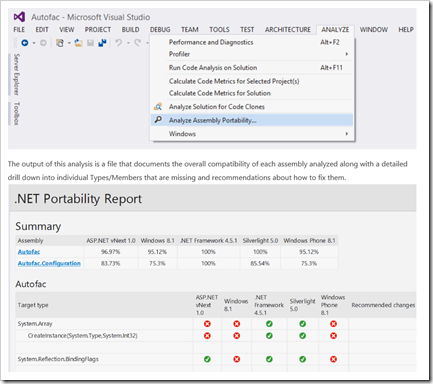The width and height of the screenshot is (433, 384).
Task: Click the Save toolbar icon
Action: coord(90,43)
